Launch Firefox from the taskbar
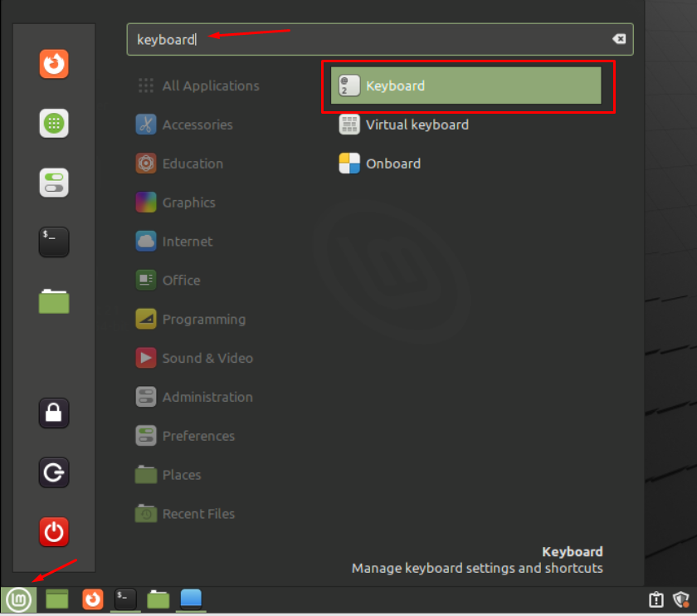This screenshot has height=616, width=697. pyautogui.click(x=92, y=599)
